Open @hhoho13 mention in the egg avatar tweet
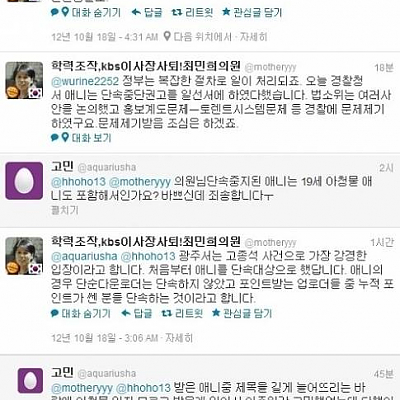The image size is (400, 400). (78, 182)
